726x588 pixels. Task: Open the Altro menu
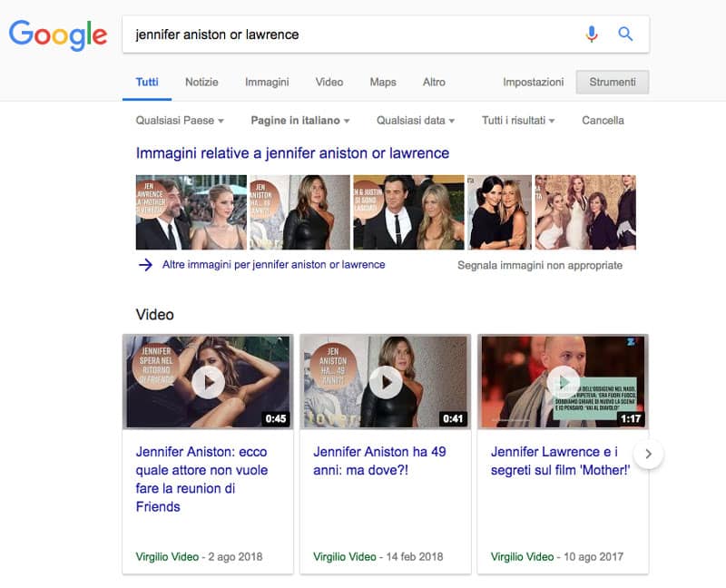tap(434, 83)
